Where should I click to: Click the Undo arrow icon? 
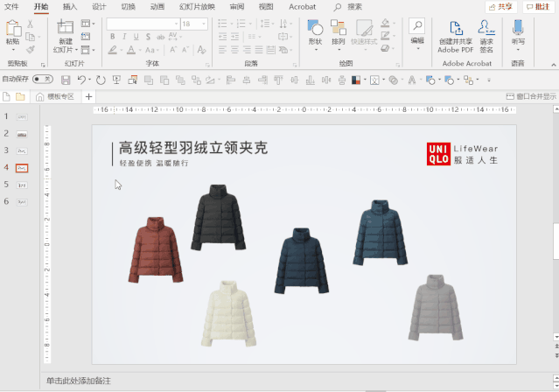pyautogui.click(x=81, y=80)
